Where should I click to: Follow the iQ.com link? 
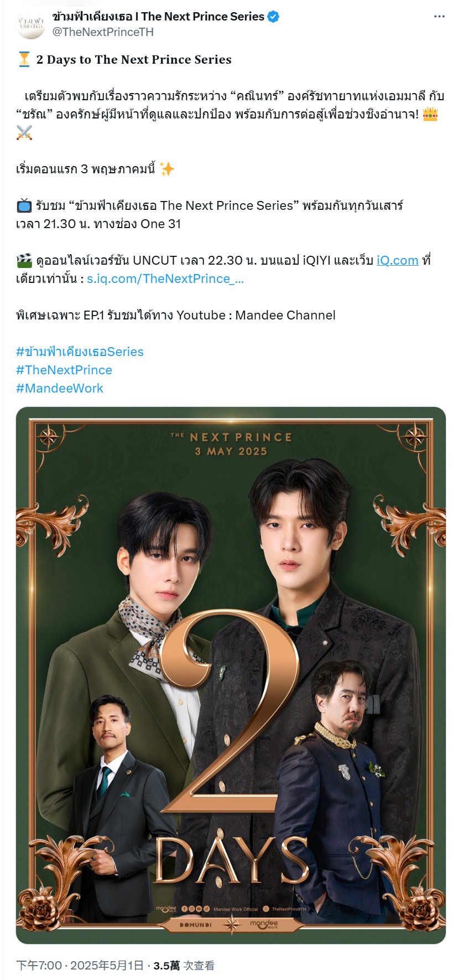click(x=397, y=260)
